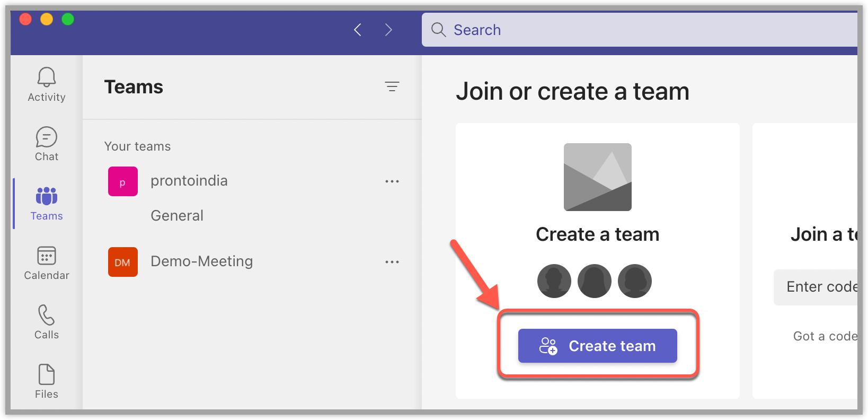Open the Calls section

pyautogui.click(x=47, y=322)
